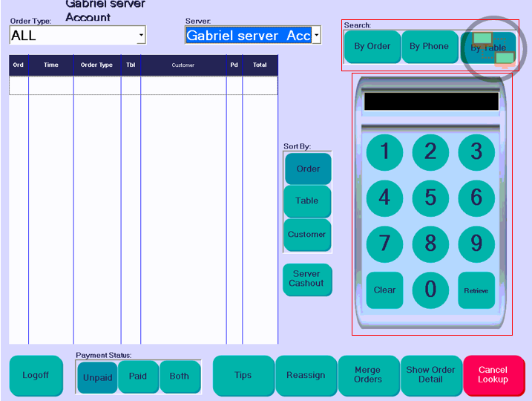Expand the Server dropdown list
532x401 pixels.
click(x=316, y=35)
